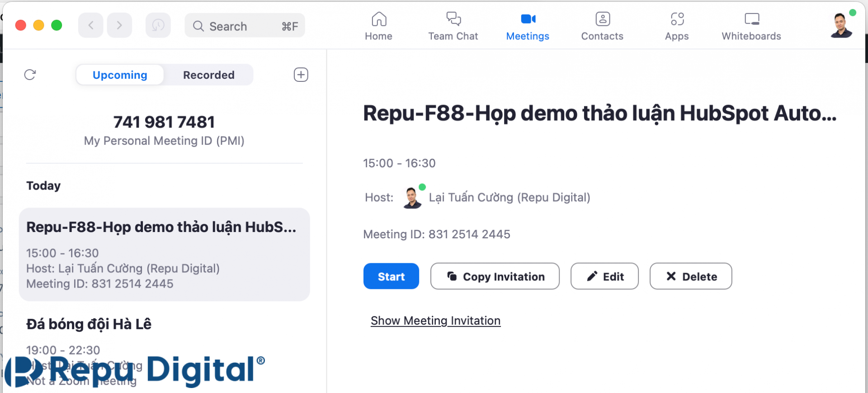The height and width of the screenshot is (393, 868).
Task: Open the Contacts tab
Action: (602, 26)
